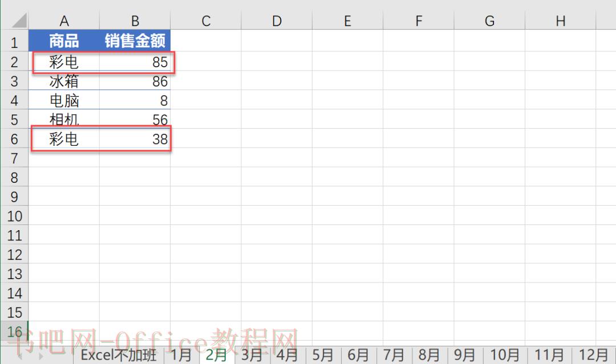The height and width of the screenshot is (364, 616).
Task: Select column E header
Action: (347, 21)
